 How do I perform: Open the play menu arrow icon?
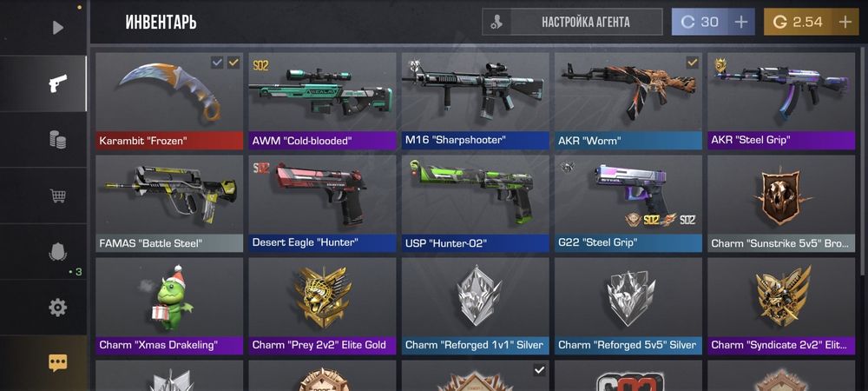57,27
